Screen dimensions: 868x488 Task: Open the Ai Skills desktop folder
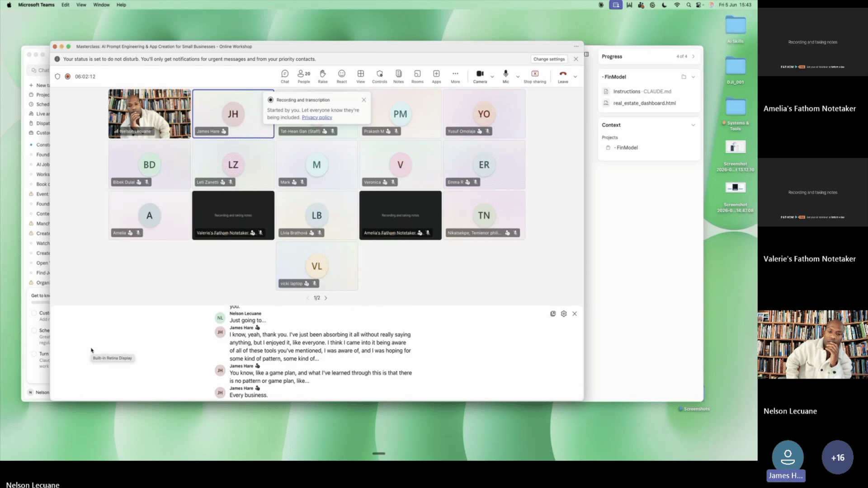point(736,29)
